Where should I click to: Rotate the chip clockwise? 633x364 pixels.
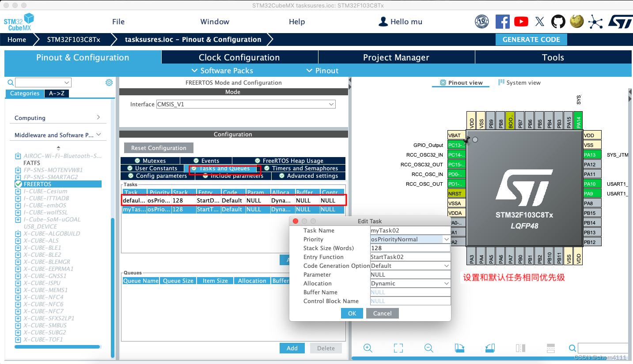(459, 348)
